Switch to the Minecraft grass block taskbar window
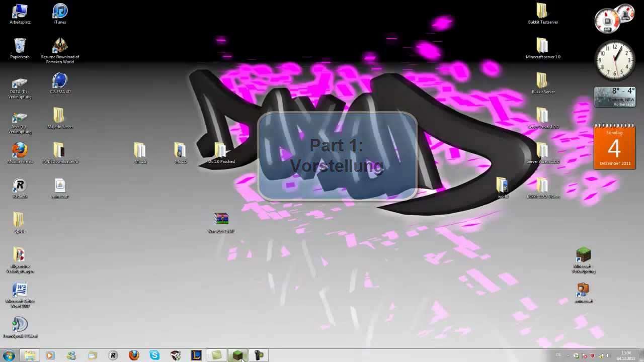644x362 pixels. click(x=238, y=355)
